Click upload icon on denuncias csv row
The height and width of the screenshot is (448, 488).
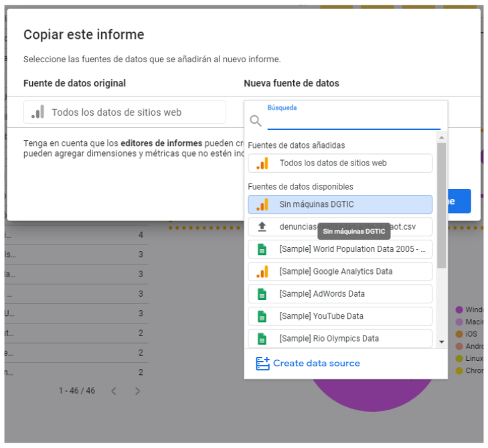tap(262, 227)
